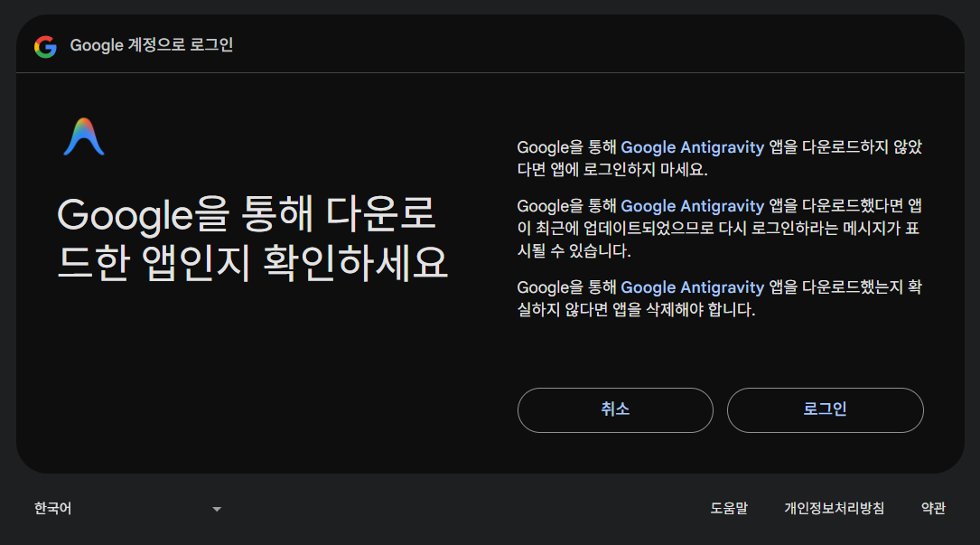Screen dimensions: 980x545
Task: Expand the language dropdown arrow
Action: click(217, 509)
